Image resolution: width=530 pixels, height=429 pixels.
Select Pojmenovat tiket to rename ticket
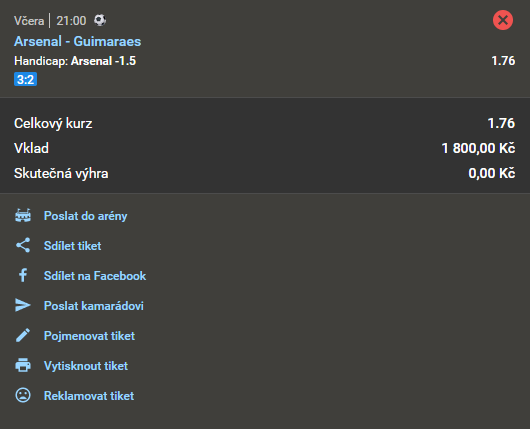89,336
